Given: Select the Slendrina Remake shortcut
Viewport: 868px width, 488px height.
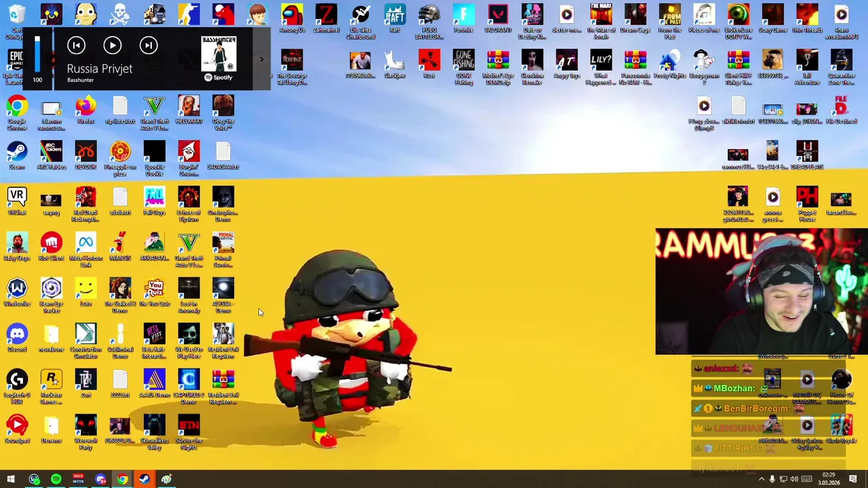Looking at the screenshot, I should tap(532, 68).
